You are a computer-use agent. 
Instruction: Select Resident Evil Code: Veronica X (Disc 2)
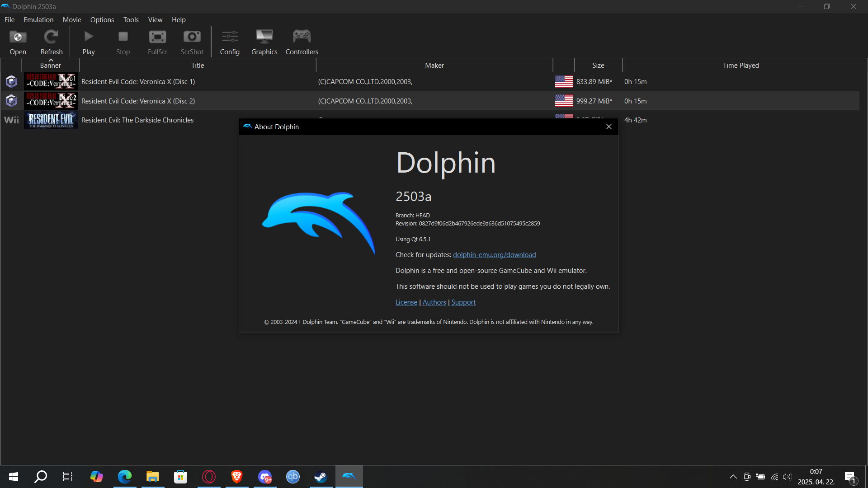[x=138, y=101]
